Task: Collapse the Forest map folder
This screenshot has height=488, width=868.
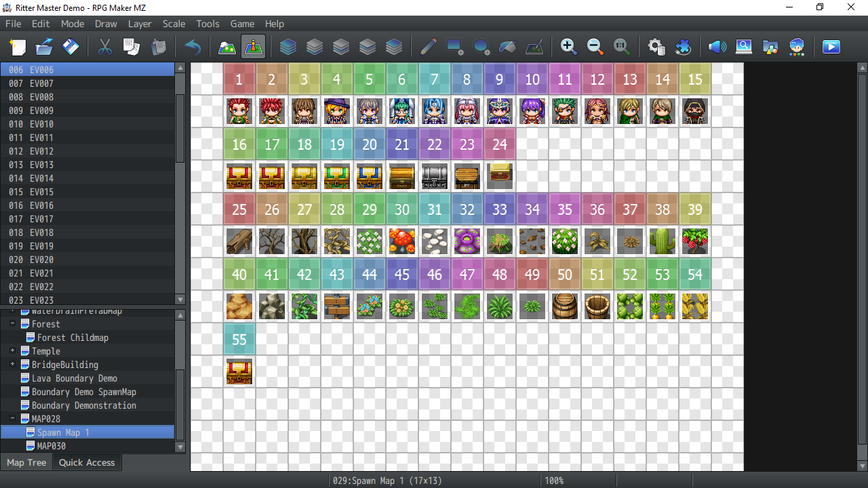Action: click(13, 324)
